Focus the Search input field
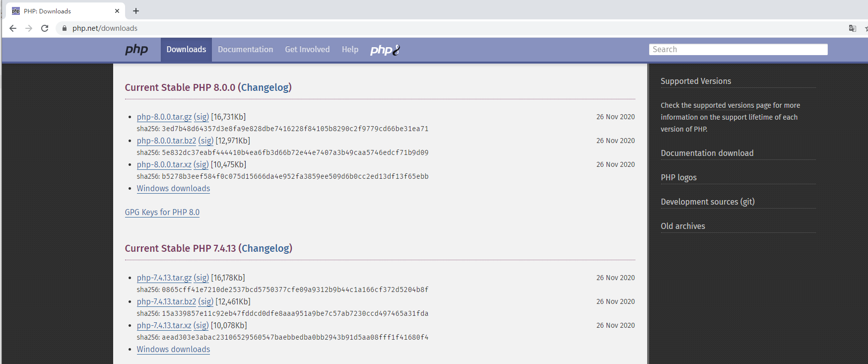Viewport: 868px width, 364px height. pos(738,50)
